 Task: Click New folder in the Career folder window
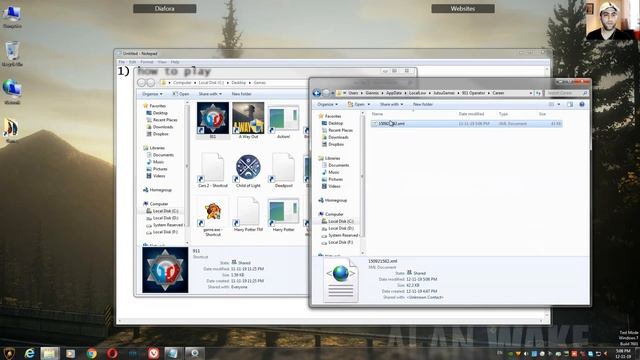click(x=422, y=104)
